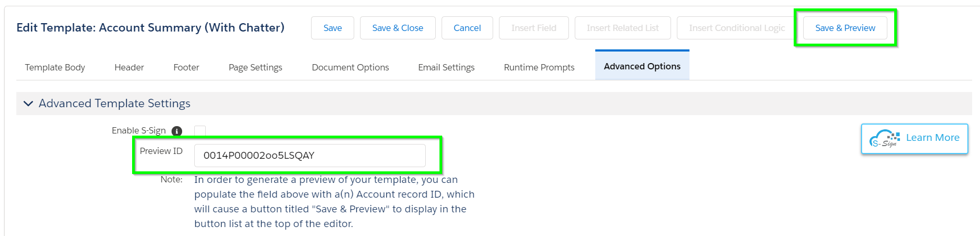Viewport: 980px width, 236px height.
Task: Click the Insert Related List button
Action: [x=623, y=28]
